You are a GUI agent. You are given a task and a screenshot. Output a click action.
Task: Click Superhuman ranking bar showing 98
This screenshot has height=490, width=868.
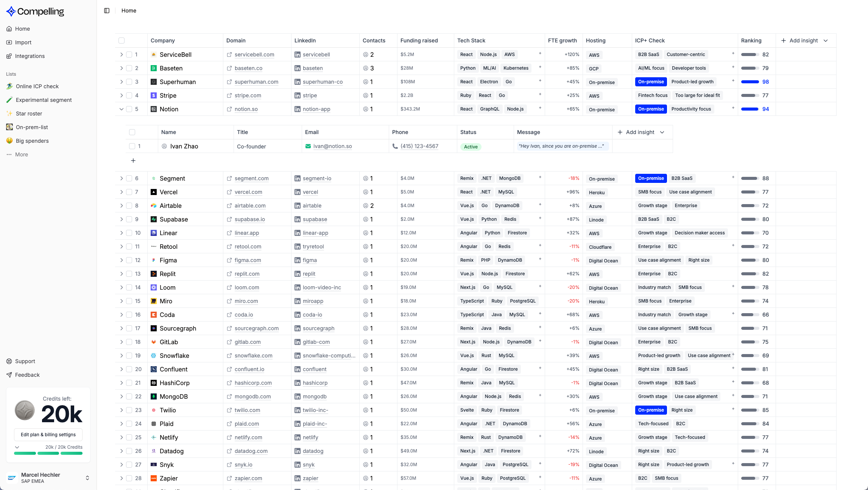point(750,82)
